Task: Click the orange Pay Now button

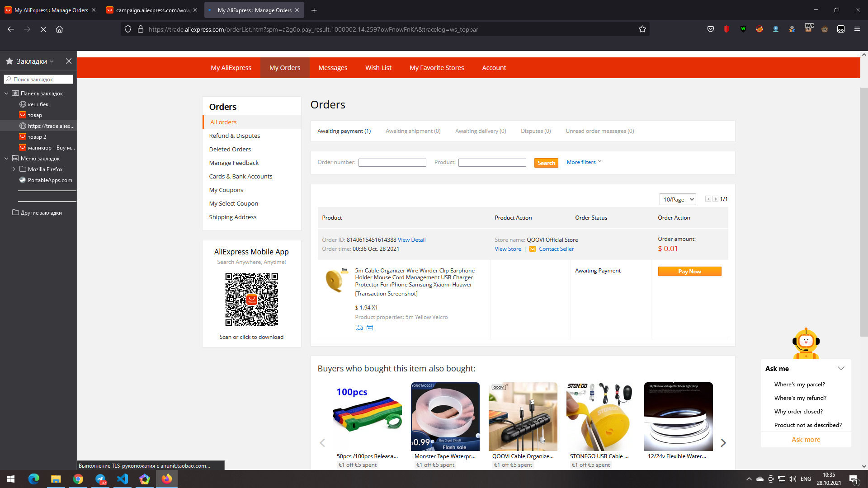Action: click(x=689, y=272)
